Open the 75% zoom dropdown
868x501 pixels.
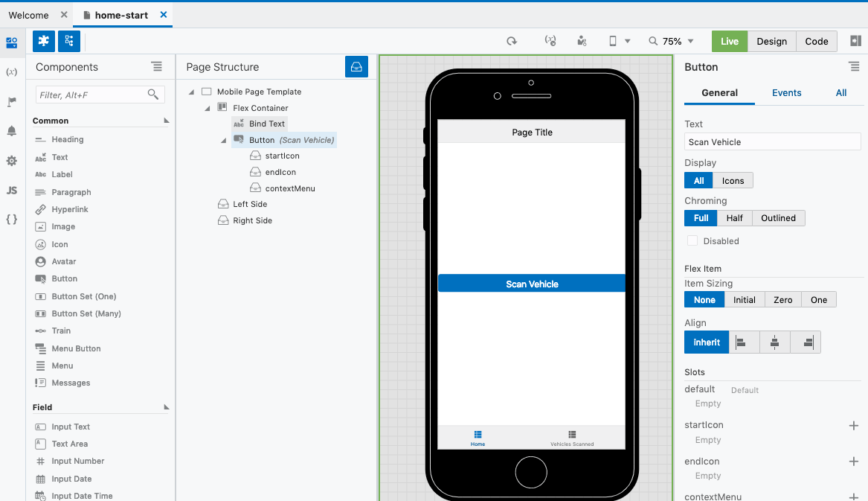coord(672,42)
